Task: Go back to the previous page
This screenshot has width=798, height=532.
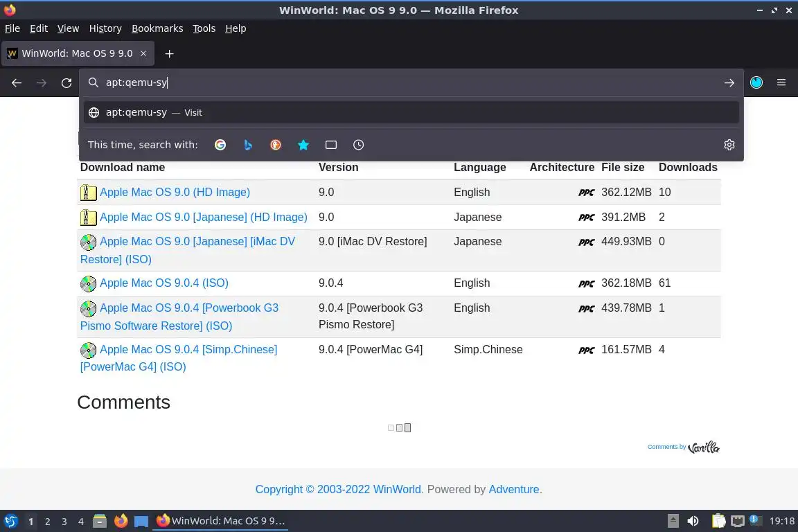Action: [x=17, y=83]
